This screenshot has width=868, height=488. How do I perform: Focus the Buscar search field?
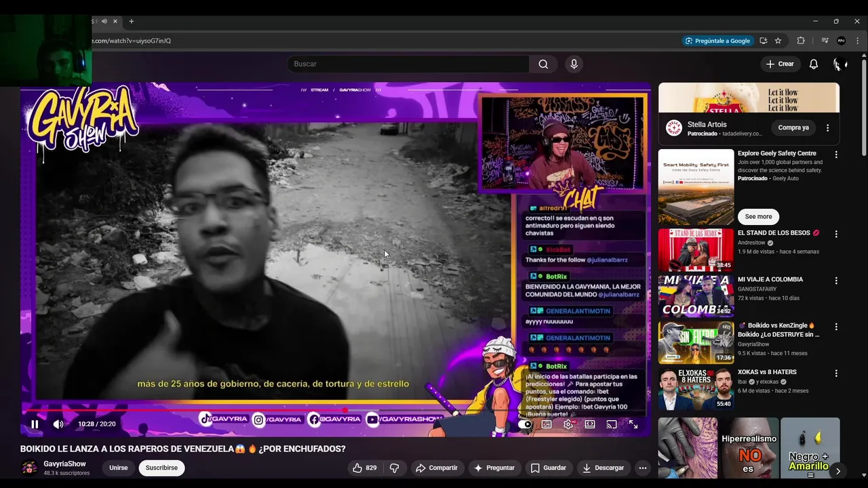408,64
